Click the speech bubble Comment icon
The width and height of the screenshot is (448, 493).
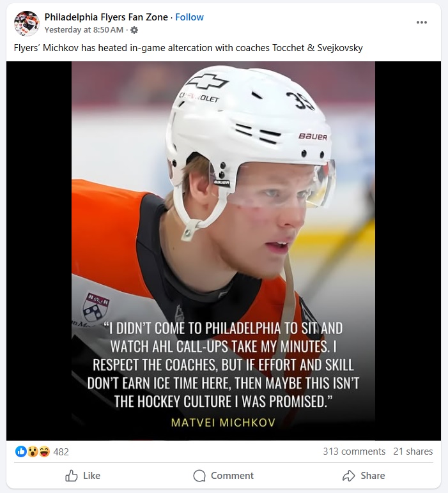click(199, 476)
